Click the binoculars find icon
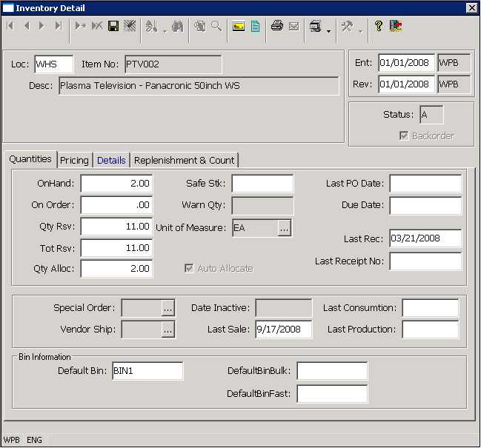 point(178,27)
